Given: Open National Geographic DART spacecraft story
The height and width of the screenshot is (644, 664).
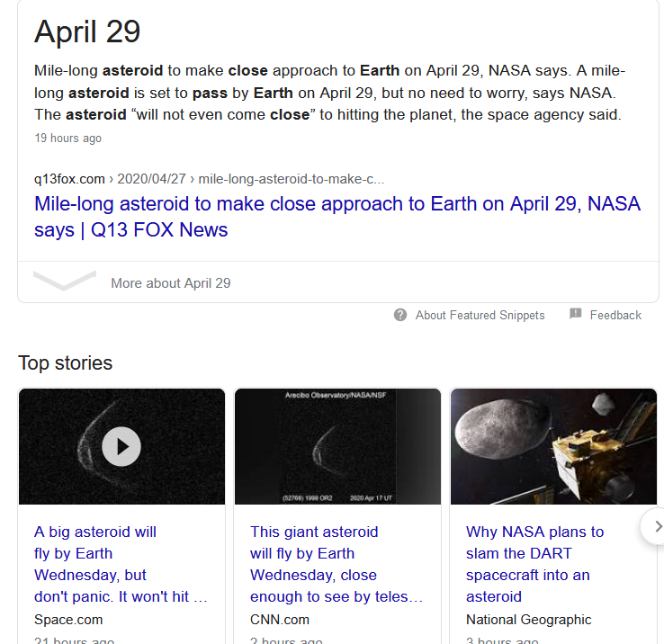Looking at the screenshot, I should coord(534,564).
